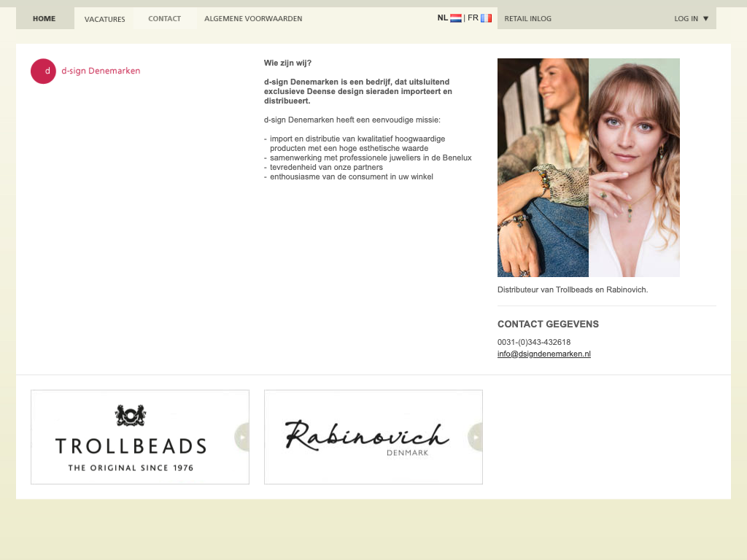Click the Trollbeads crest emblem
Viewport: 747px width, 560px height.
(131, 416)
